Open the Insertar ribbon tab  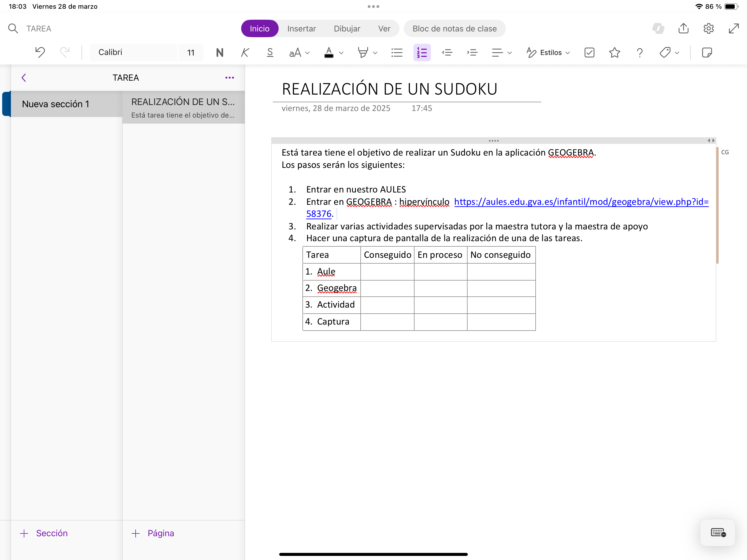click(x=302, y=28)
